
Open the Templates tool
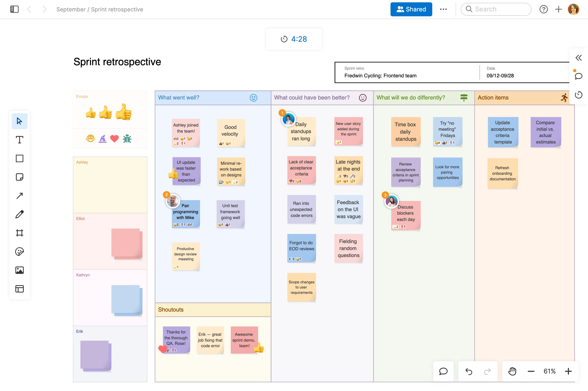coord(19,289)
